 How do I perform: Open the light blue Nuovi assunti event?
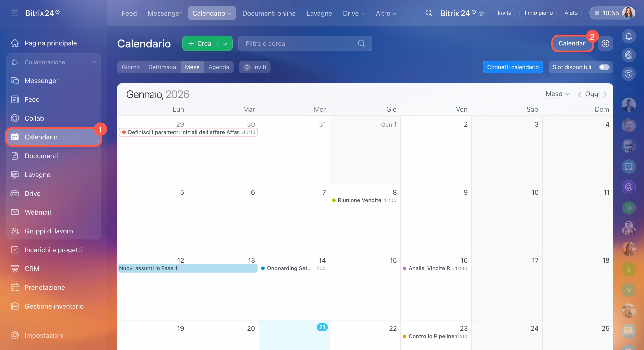[x=188, y=268]
